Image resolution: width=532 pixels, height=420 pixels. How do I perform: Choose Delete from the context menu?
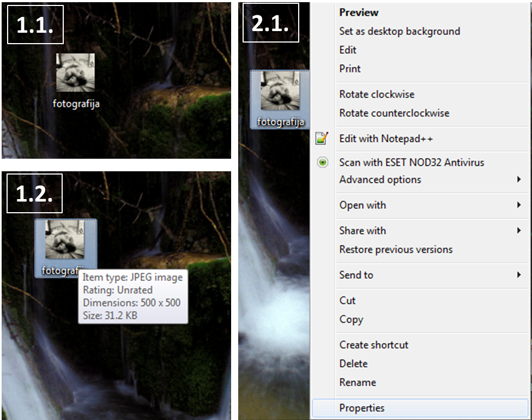[x=353, y=364]
